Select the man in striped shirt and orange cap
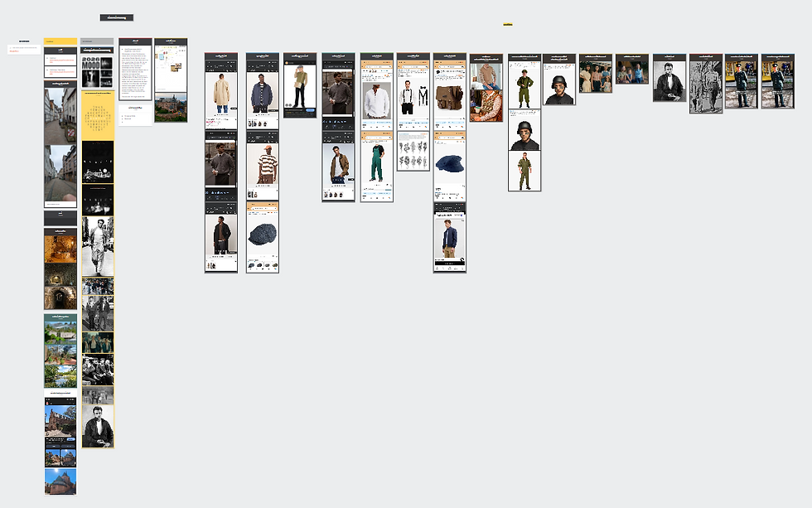Screen dimensions: 812x508 click(263, 165)
